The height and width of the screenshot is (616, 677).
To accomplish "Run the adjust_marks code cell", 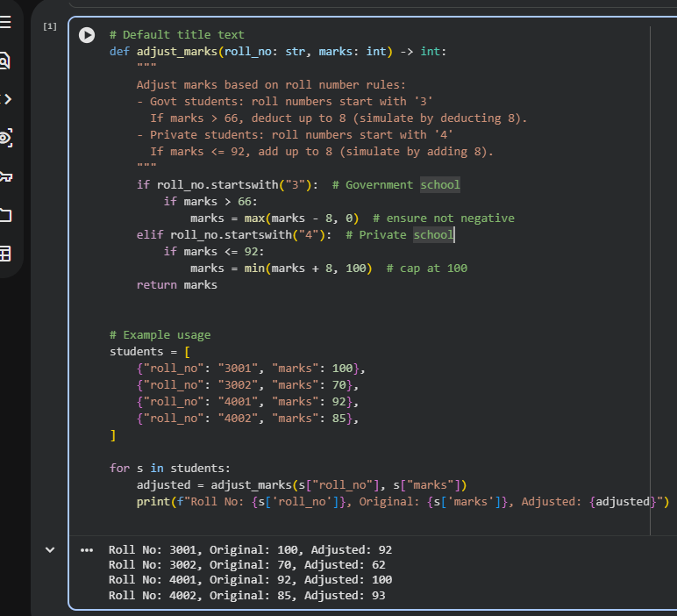I will (x=87, y=35).
